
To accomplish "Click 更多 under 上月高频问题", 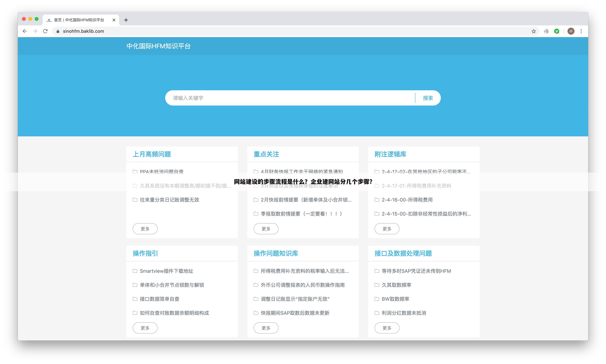I will click(x=145, y=229).
